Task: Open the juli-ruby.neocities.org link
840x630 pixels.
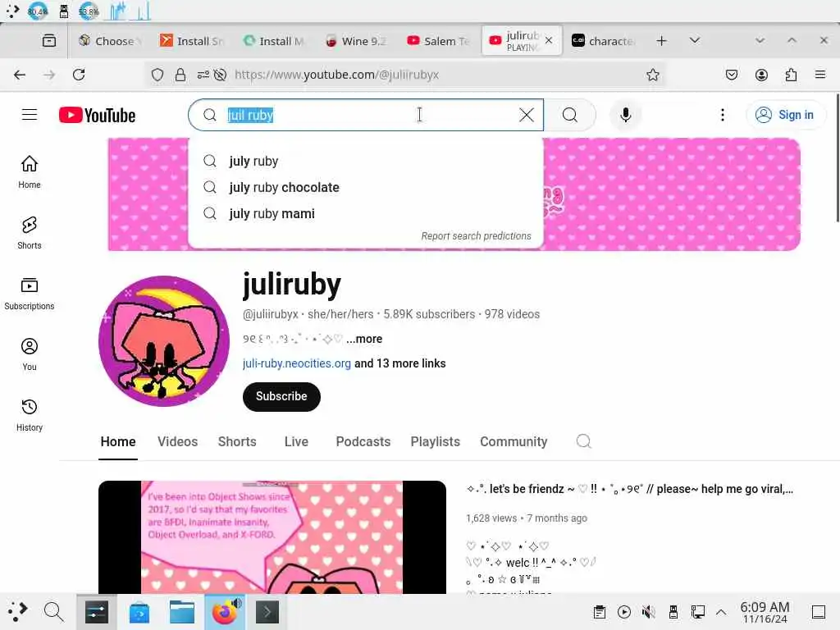Action: [296, 363]
